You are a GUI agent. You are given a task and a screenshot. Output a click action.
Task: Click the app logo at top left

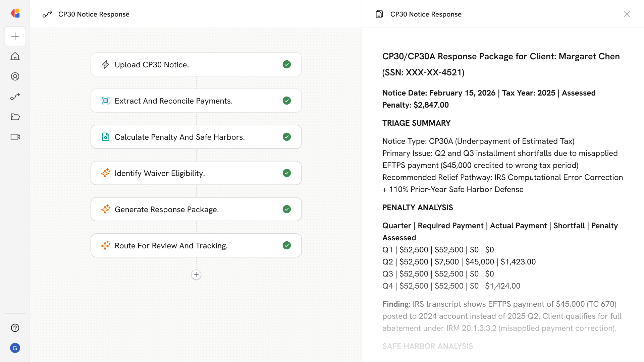coord(15,13)
